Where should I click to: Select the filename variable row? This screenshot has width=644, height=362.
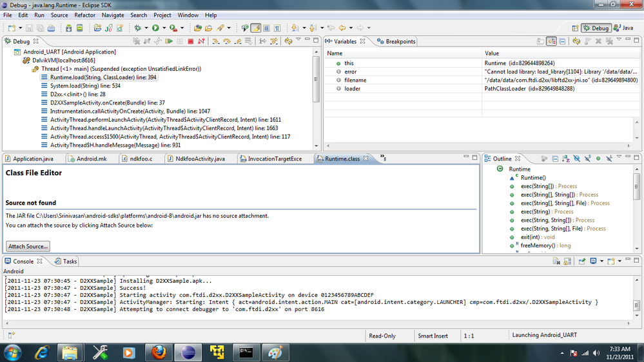(x=482, y=80)
